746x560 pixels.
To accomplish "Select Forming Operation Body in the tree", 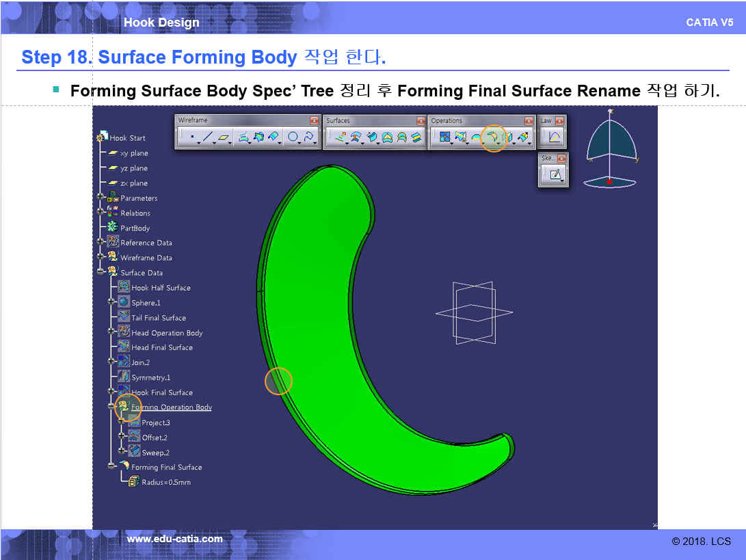I will [171, 408].
